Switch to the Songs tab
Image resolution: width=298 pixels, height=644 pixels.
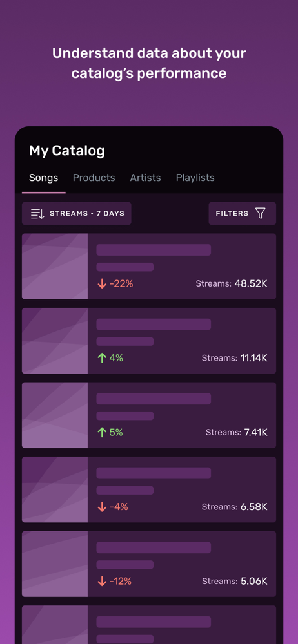click(x=43, y=178)
